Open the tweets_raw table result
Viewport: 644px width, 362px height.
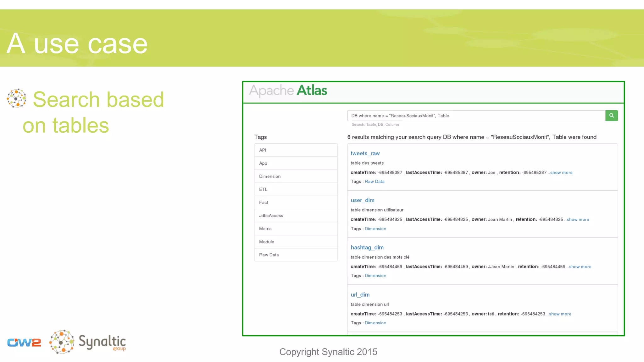pyautogui.click(x=365, y=153)
